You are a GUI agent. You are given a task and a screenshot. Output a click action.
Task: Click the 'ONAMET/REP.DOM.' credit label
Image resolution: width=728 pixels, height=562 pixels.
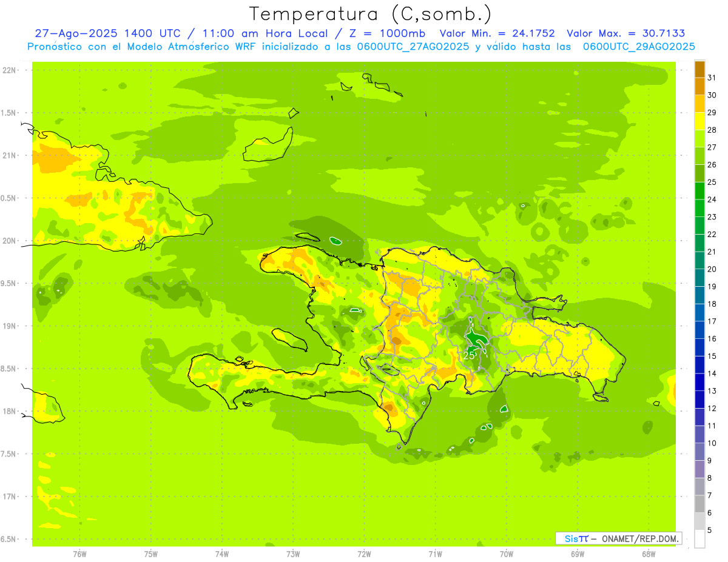point(641,538)
